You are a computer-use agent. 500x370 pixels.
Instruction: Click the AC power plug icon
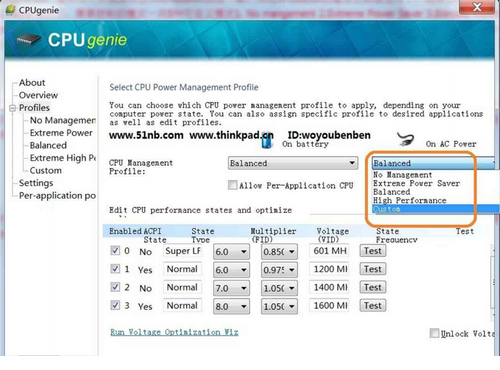[406, 139]
